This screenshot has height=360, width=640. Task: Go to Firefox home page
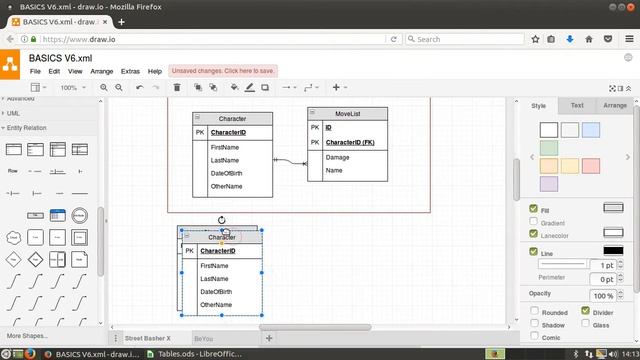589,39
